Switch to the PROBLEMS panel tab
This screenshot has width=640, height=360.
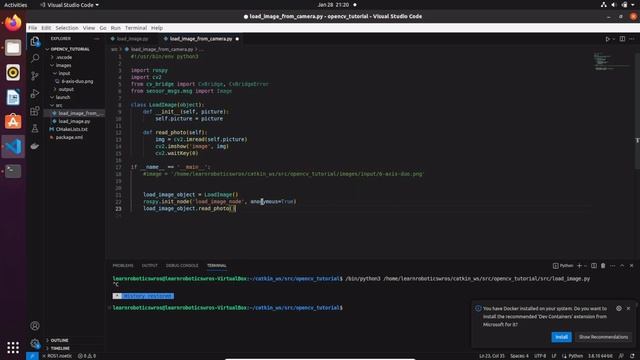pyautogui.click(x=123, y=266)
